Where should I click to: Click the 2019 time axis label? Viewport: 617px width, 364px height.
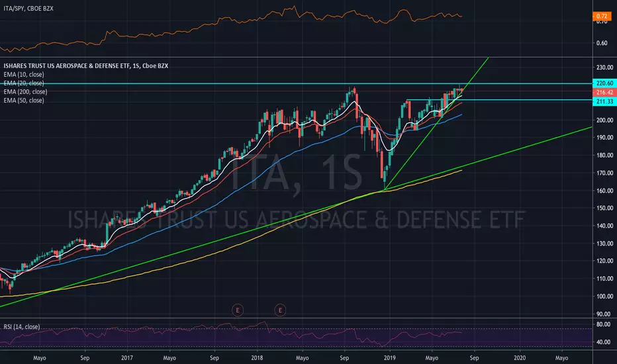coord(389,357)
